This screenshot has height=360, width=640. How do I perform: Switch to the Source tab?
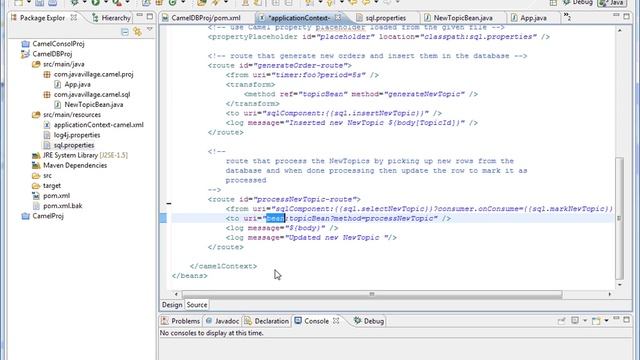[197, 305]
